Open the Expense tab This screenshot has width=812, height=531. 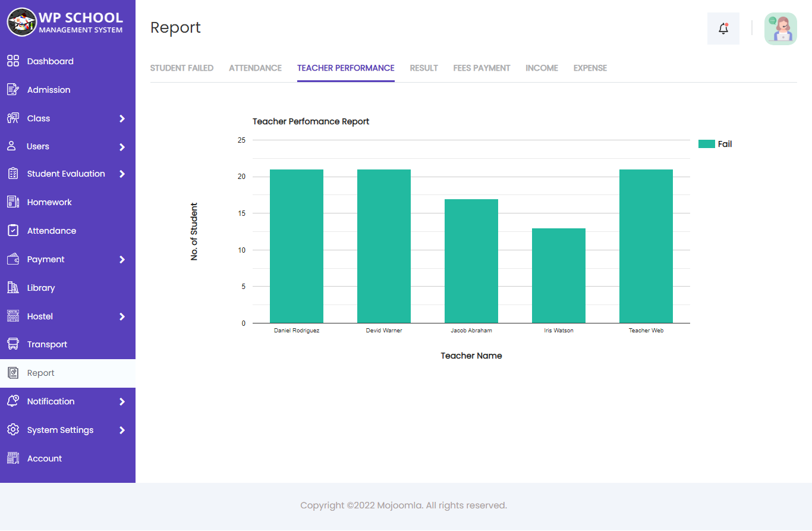tap(590, 68)
